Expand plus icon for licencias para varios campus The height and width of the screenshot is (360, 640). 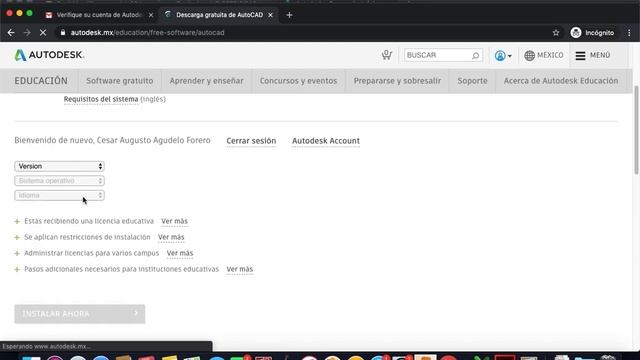pyautogui.click(x=17, y=253)
